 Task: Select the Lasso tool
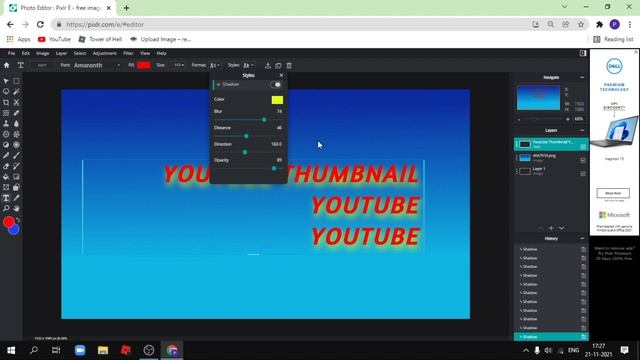pyautogui.click(x=6, y=92)
